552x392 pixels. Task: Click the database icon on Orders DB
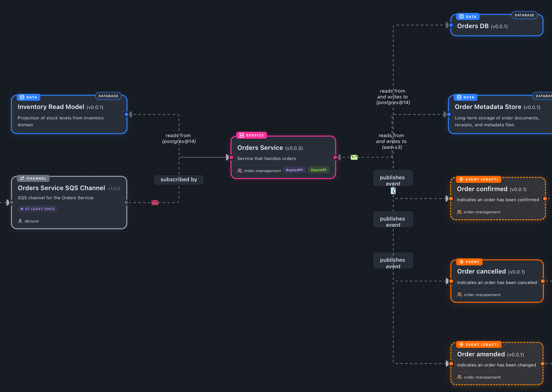click(461, 17)
